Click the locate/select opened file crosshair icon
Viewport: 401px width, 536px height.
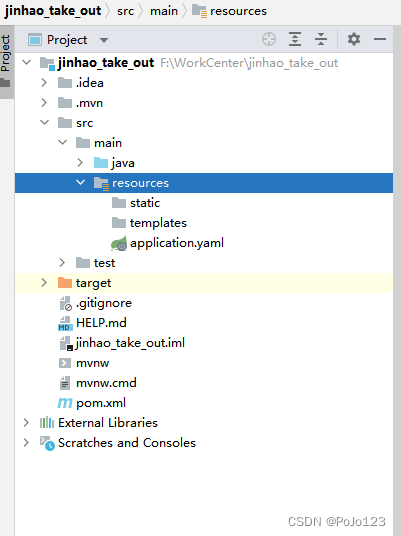[269, 39]
